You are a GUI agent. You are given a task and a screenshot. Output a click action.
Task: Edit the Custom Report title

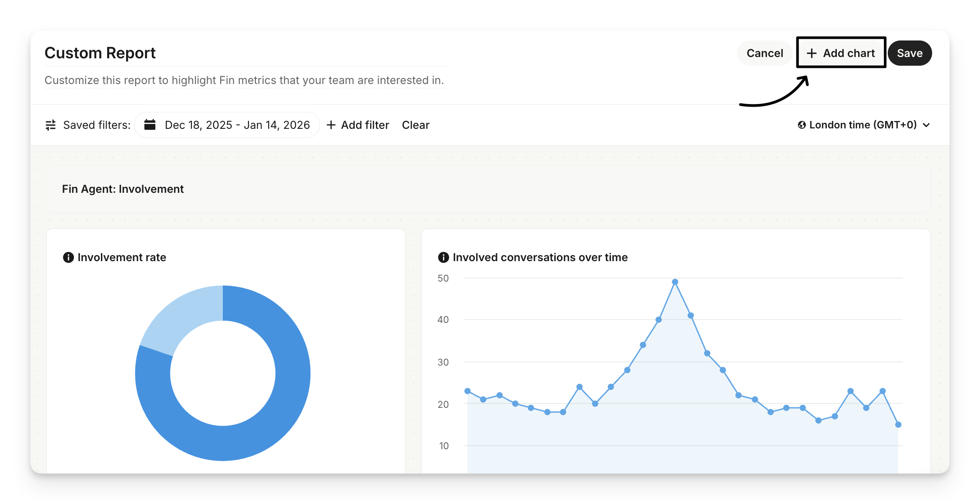pyautogui.click(x=100, y=53)
